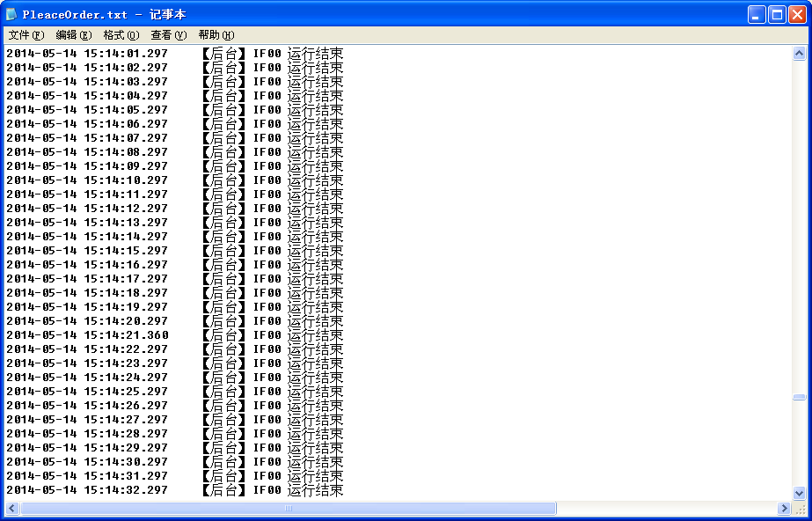Click the timestamp 15:14:31.297 line
This screenshot has width=812, height=521.
click(x=174, y=475)
